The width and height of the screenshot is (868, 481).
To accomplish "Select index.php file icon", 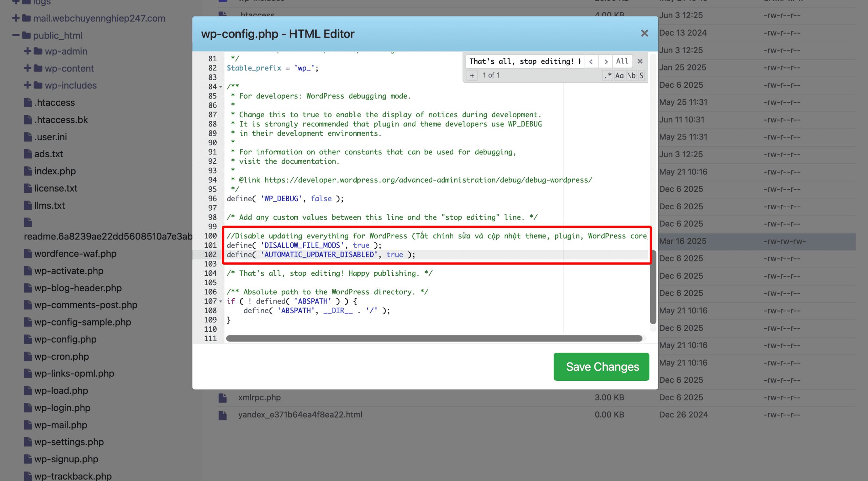I will point(28,171).
